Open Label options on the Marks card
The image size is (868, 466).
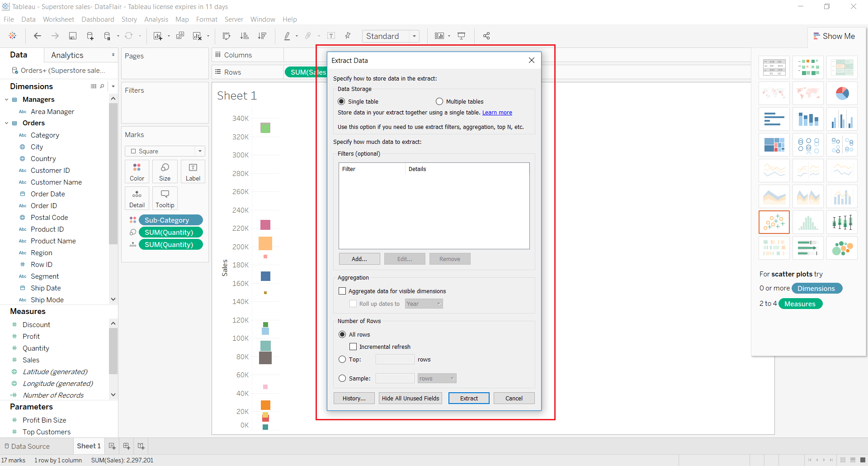[193, 171]
